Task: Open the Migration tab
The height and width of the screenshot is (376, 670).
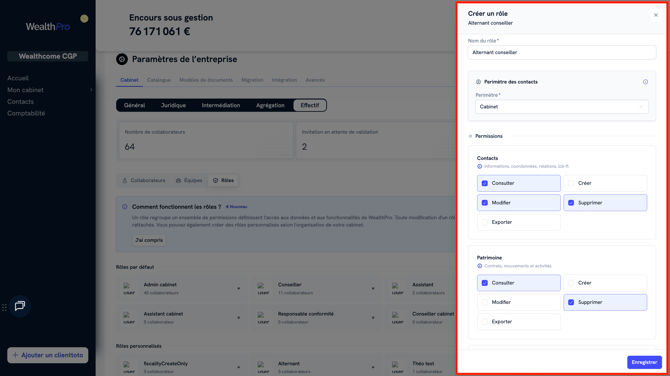Action: tap(252, 80)
